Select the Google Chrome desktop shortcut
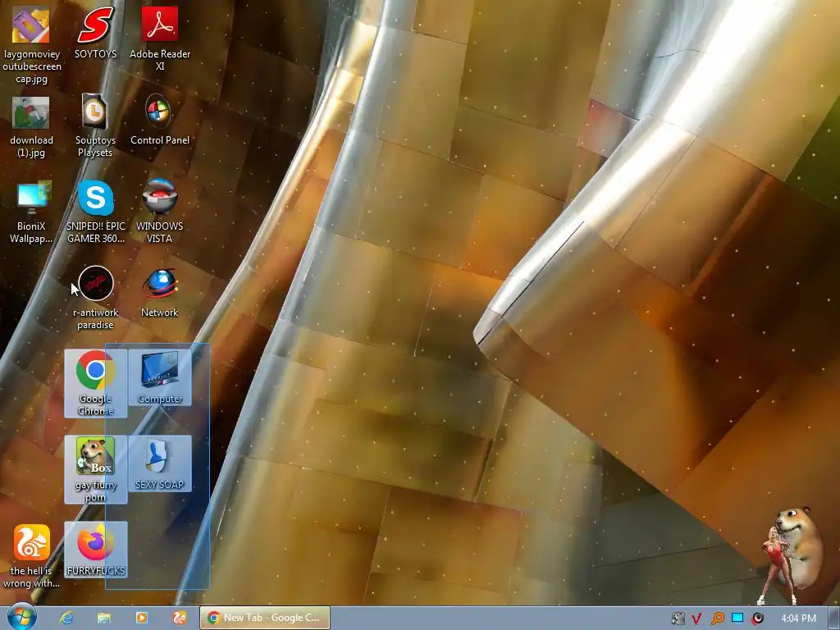This screenshot has height=630, width=840. click(x=95, y=384)
